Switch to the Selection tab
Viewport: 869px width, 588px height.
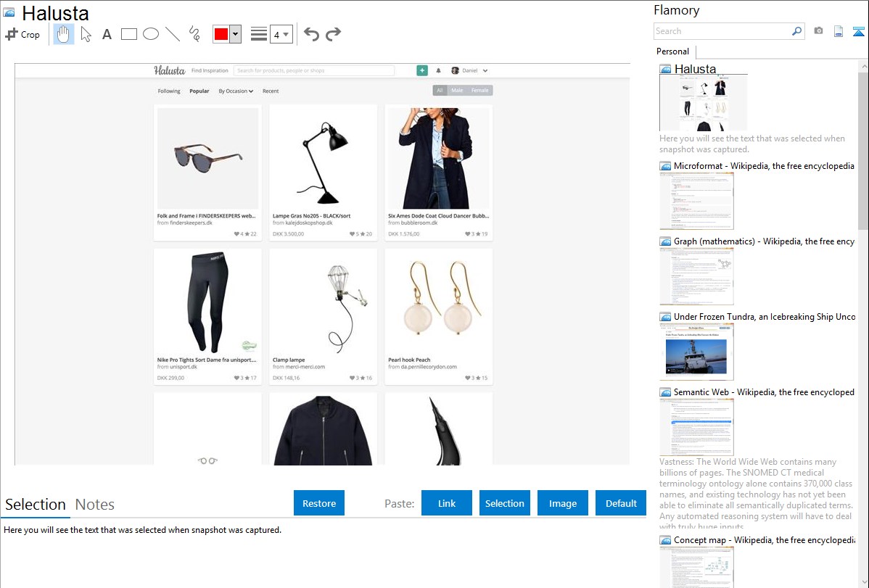36,505
